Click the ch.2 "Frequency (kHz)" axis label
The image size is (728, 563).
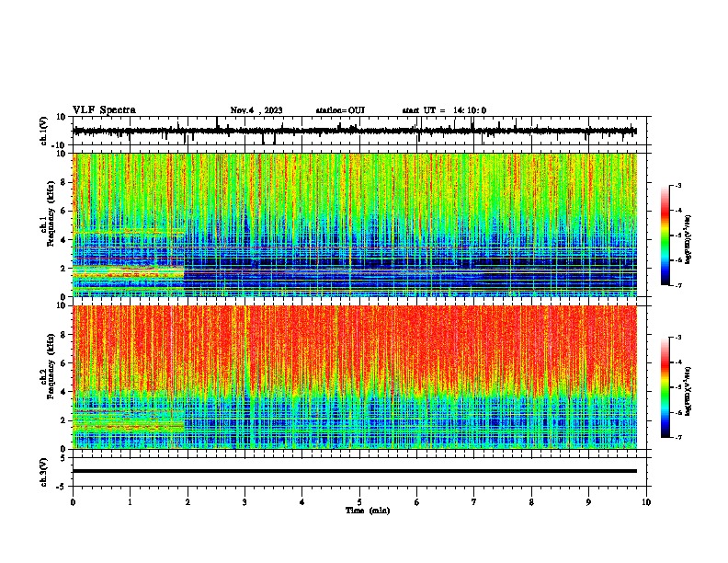click(x=51, y=366)
